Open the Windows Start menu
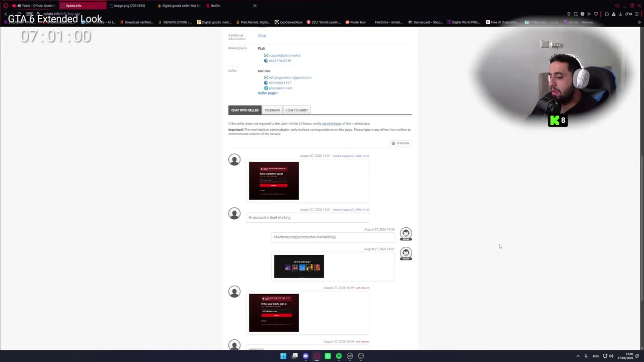Viewport: 644px width, 362px height. (283, 356)
